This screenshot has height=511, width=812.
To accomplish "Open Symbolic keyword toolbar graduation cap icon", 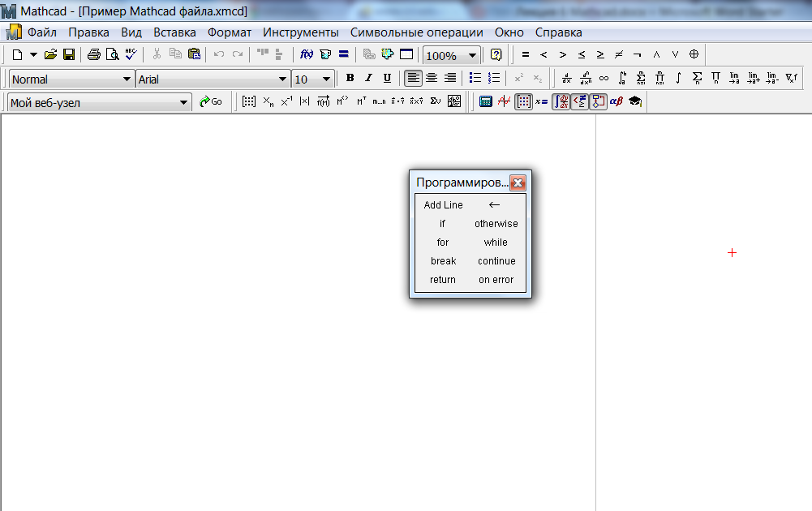I will 635,101.
